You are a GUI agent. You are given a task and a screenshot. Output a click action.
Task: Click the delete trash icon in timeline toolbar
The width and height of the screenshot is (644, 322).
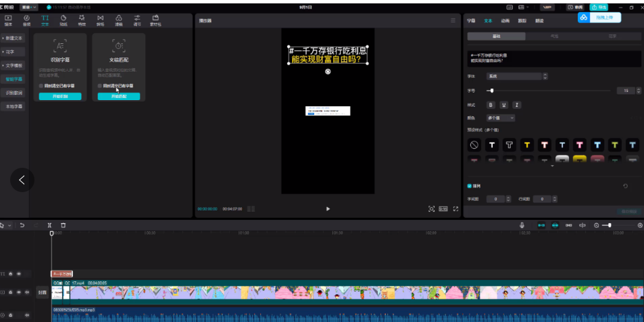(64, 225)
